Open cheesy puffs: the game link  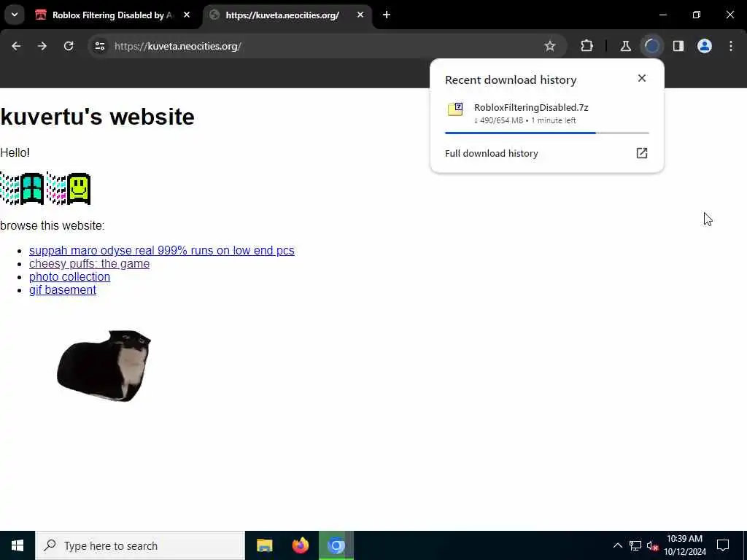pyautogui.click(x=90, y=264)
